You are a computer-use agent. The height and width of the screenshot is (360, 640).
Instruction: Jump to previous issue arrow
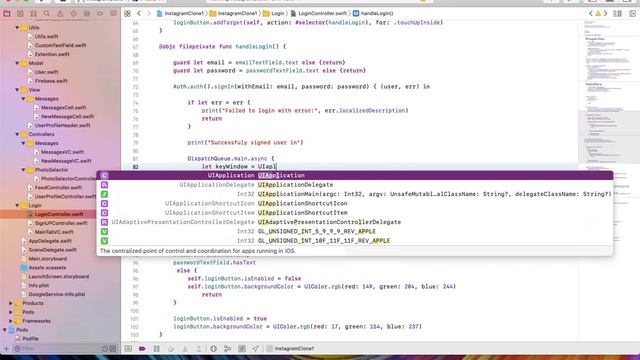pos(590,13)
